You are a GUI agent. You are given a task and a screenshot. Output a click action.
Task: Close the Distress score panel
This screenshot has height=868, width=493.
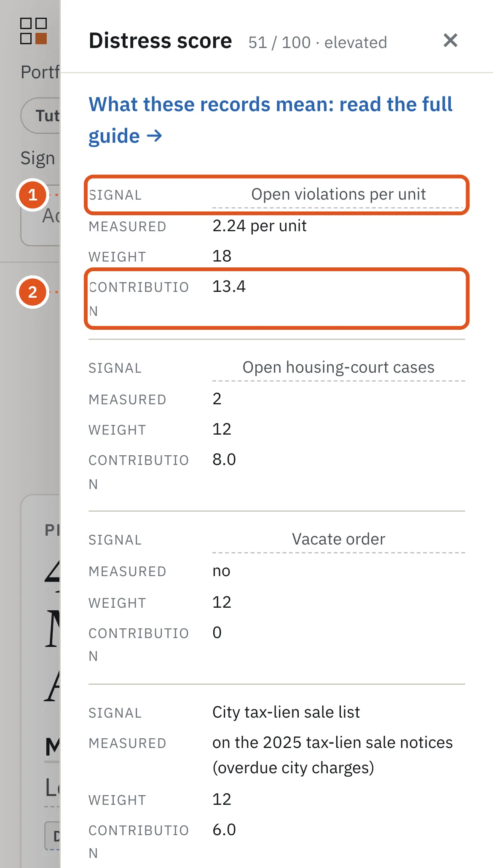click(450, 40)
